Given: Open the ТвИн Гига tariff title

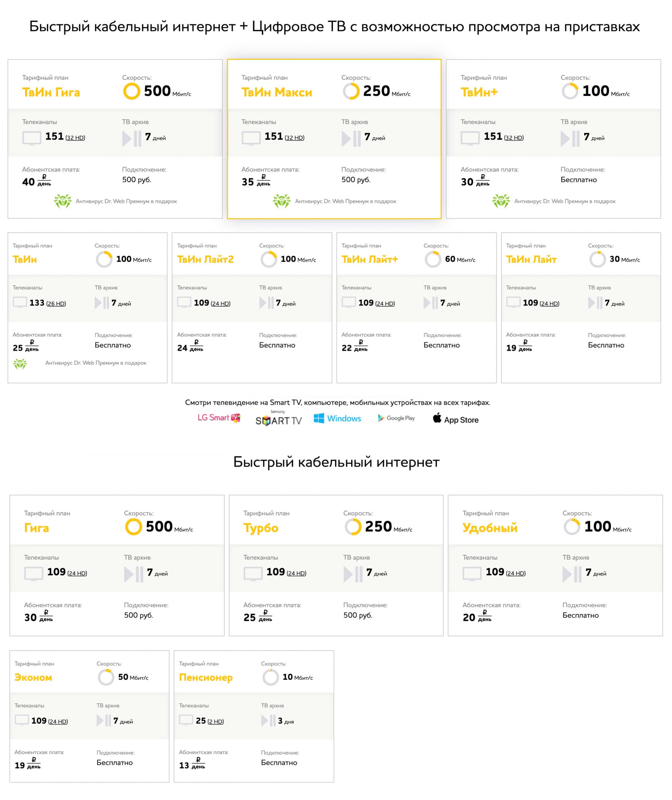Looking at the screenshot, I should coord(51,92).
